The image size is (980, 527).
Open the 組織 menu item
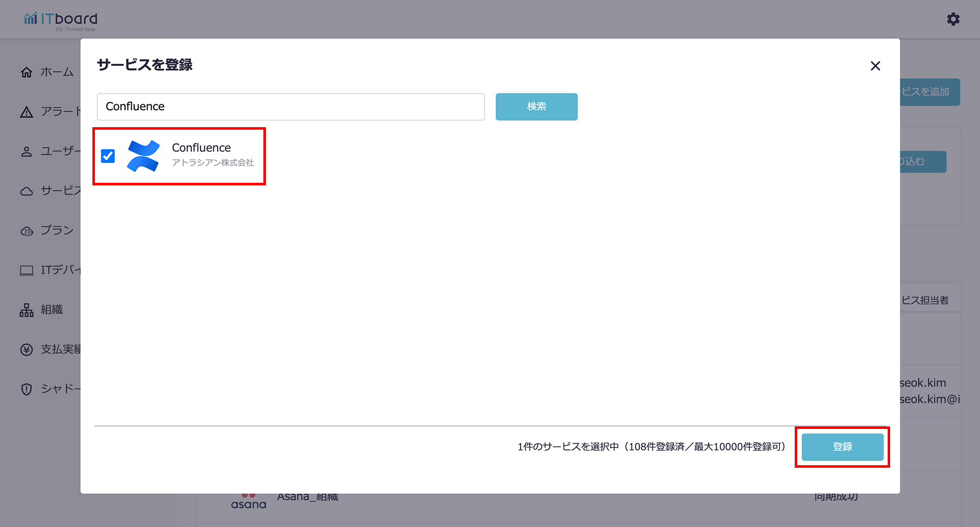point(52,310)
